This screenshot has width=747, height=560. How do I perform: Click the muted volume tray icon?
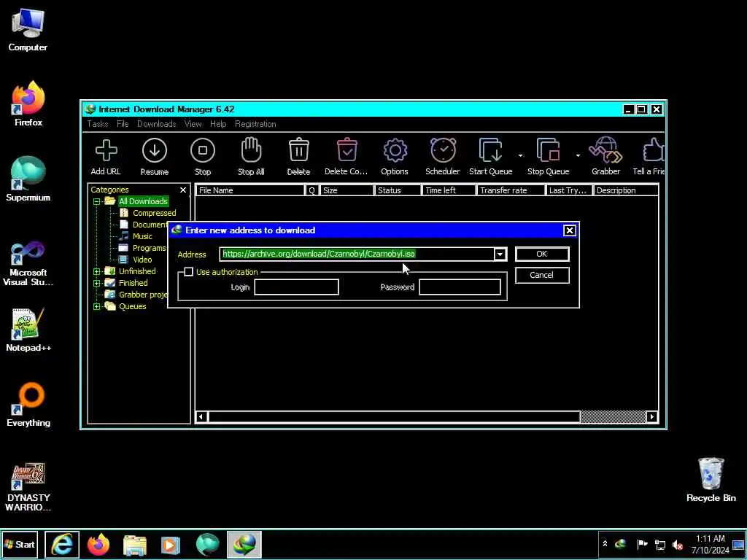coord(677,544)
